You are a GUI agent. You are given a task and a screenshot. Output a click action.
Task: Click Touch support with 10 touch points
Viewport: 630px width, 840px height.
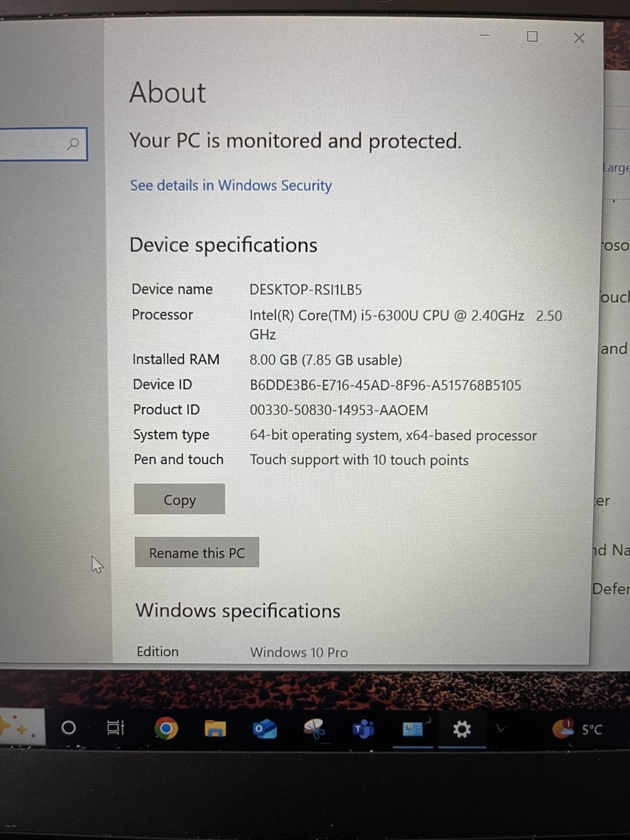click(359, 460)
